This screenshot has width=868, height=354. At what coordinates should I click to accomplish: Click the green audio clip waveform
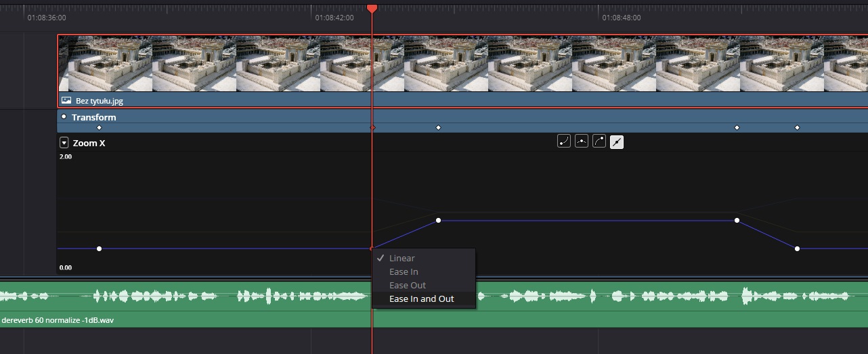pyautogui.click(x=434, y=296)
